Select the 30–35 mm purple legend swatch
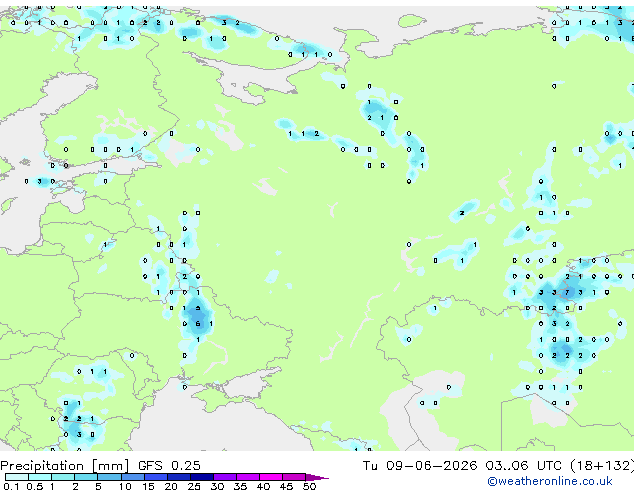 225,477
